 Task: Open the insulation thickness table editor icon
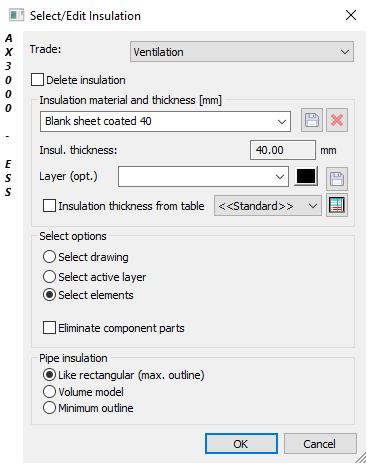tap(337, 205)
